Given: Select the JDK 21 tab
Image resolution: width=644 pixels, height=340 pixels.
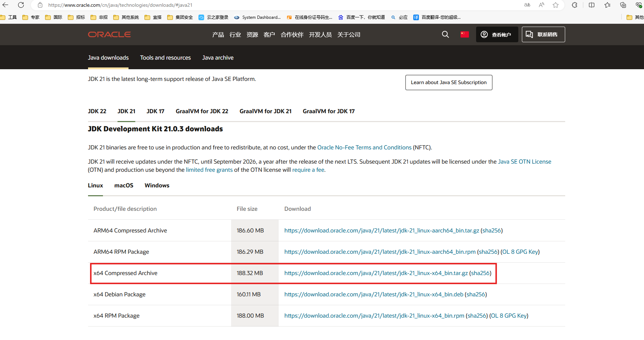Looking at the screenshot, I should (126, 111).
